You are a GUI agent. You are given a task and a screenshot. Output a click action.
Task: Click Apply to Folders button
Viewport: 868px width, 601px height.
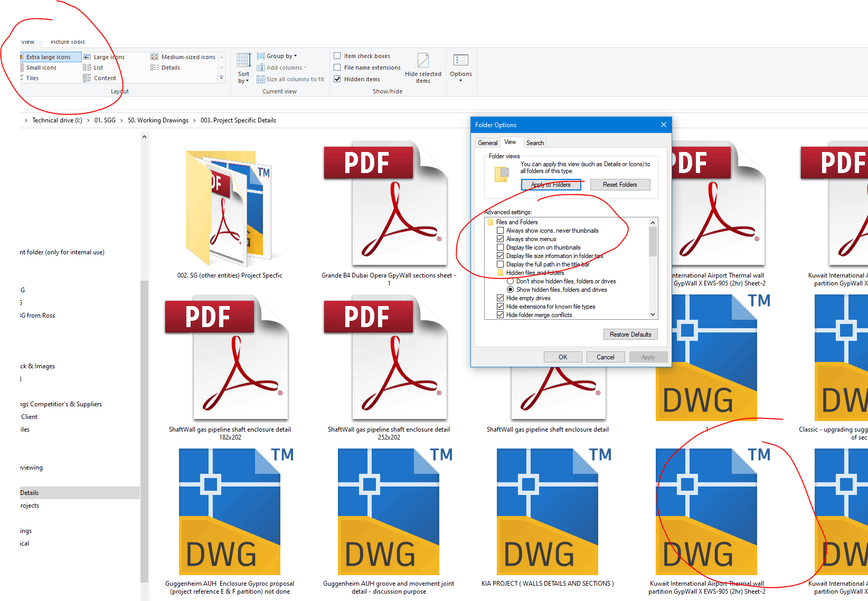pos(551,185)
